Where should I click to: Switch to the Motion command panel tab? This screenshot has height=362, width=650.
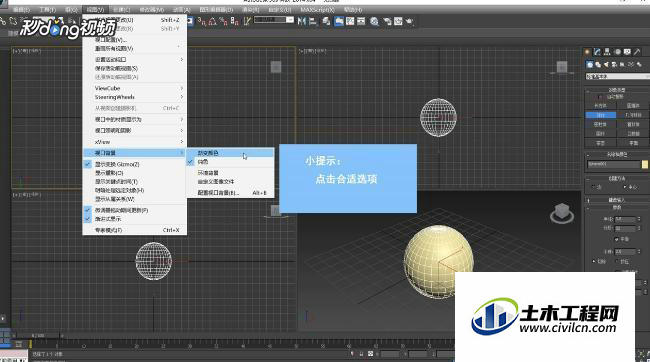(618, 51)
